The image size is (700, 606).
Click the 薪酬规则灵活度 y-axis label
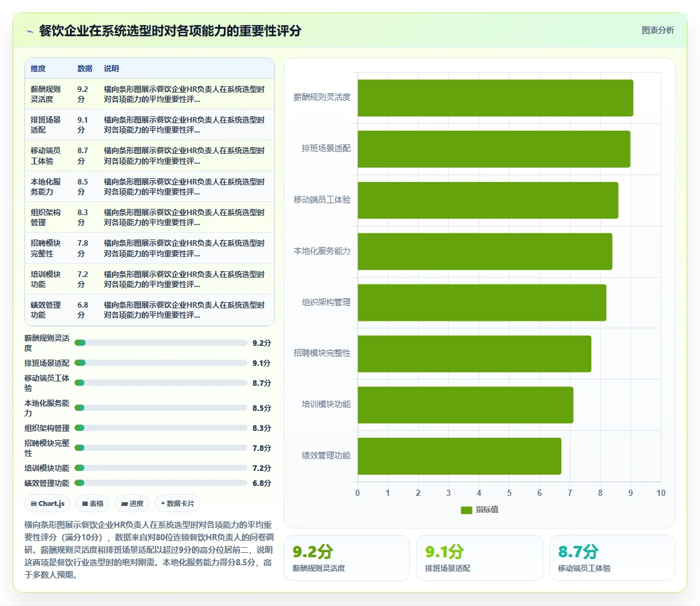coord(322,98)
